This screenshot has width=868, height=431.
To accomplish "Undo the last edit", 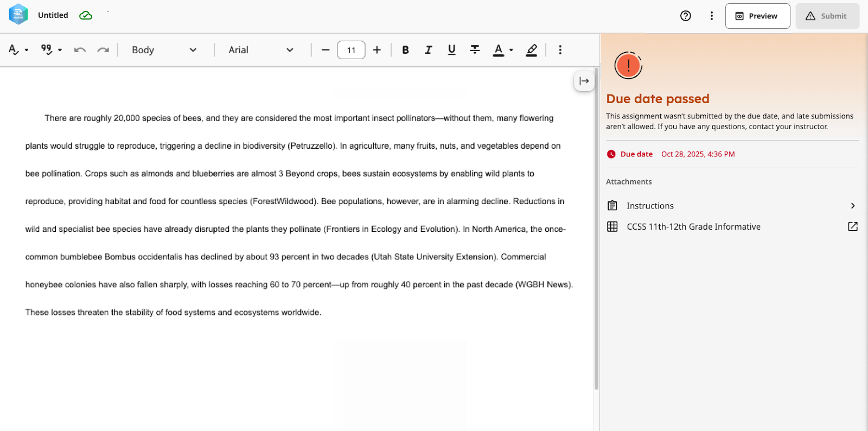I will pyautogui.click(x=80, y=50).
